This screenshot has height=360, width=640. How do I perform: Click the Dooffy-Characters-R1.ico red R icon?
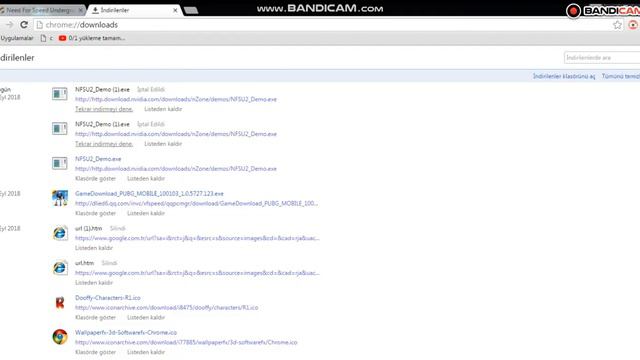[x=60, y=302]
